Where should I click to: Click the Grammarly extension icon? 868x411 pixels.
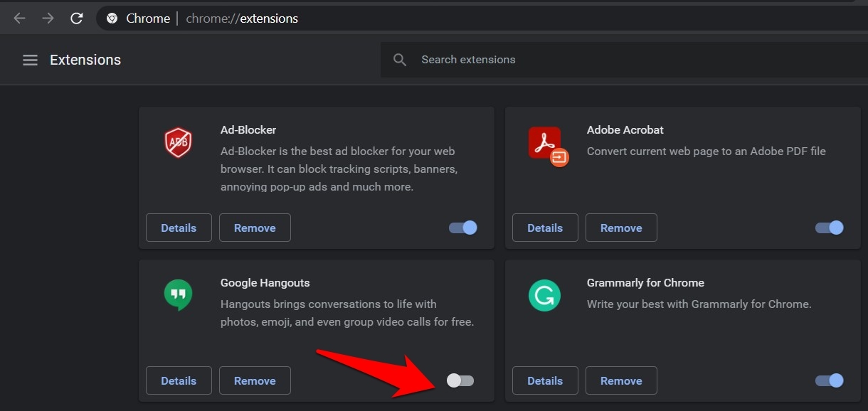click(544, 295)
